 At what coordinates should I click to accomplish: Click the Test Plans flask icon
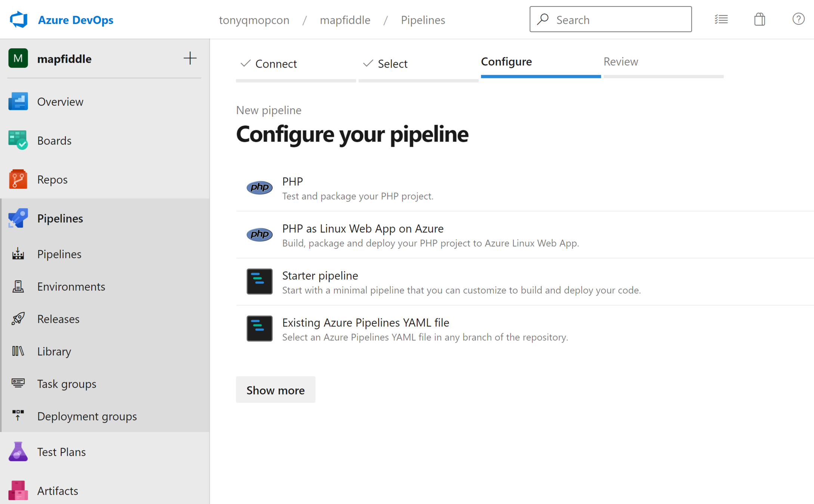point(18,452)
